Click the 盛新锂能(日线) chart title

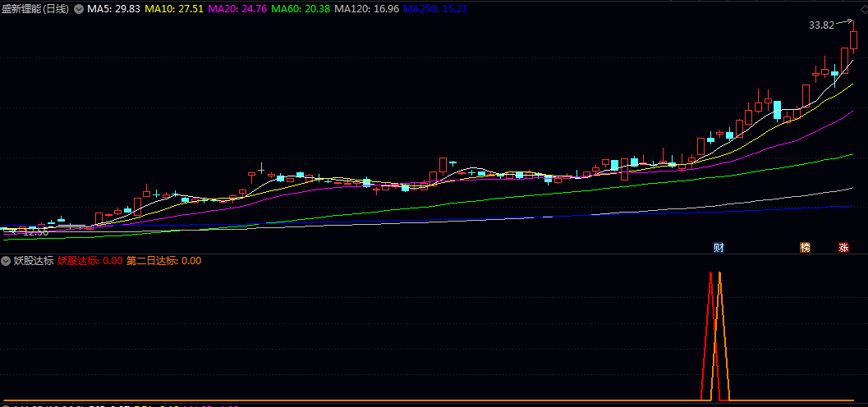pos(35,9)
